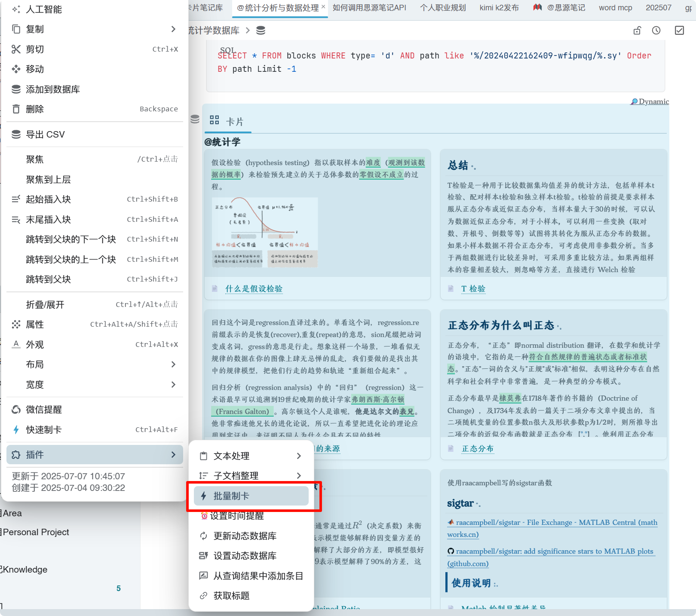Click the alarm clock icon for 设置时间提醒
Image resolution: width=696 pixels, height=616 pixels.
point(204,516)
